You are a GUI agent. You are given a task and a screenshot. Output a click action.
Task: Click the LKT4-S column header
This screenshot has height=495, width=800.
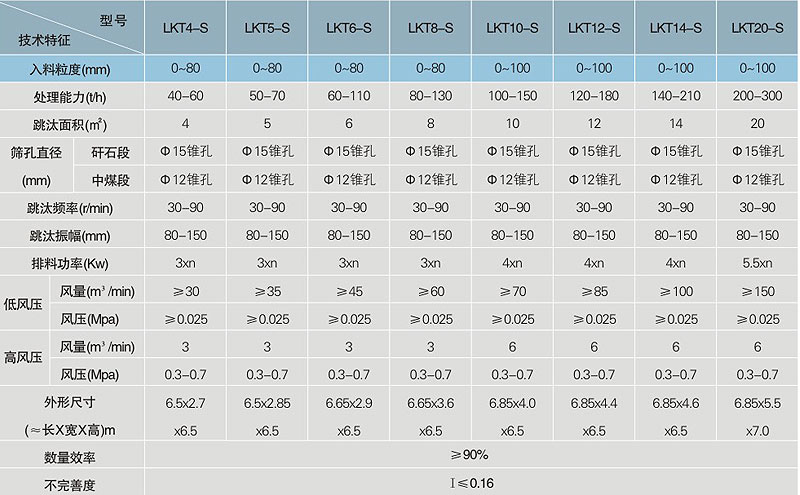[x=185, y=28]
